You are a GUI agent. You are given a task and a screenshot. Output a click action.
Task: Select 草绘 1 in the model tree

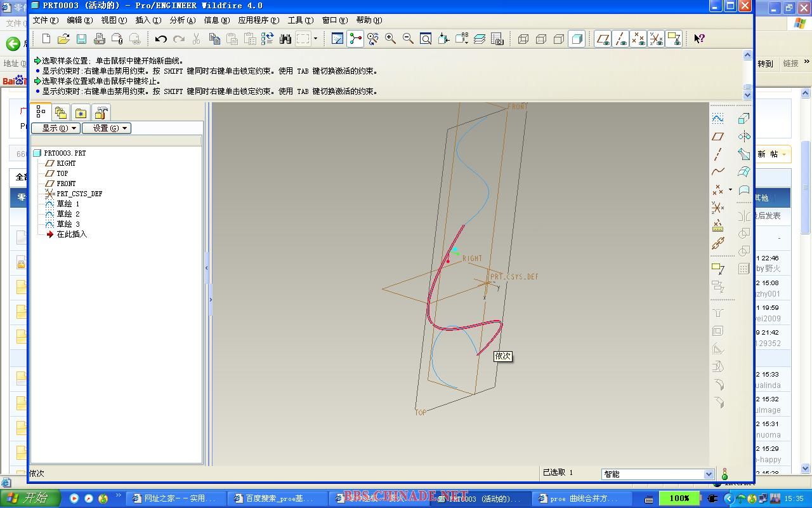pos(68,204)
